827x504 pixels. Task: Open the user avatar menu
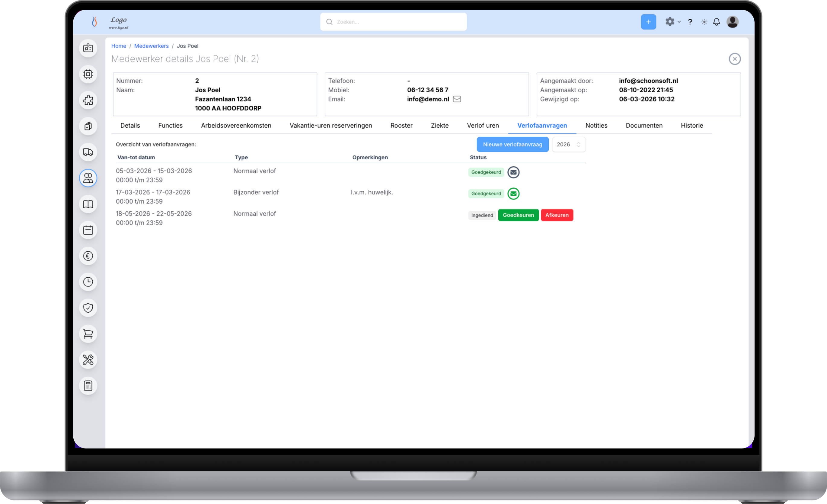pos(732,22)
